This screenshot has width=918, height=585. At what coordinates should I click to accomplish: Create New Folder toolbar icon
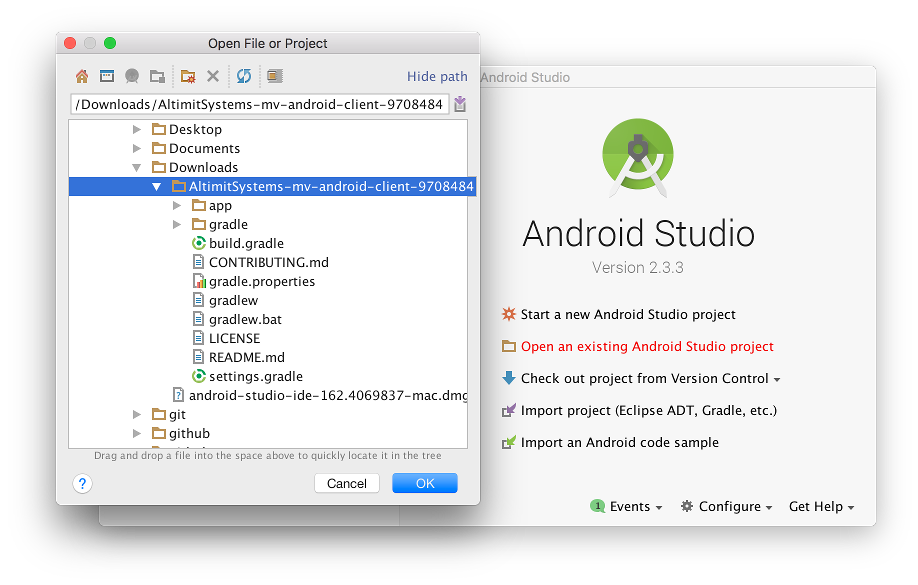point(188,76)
